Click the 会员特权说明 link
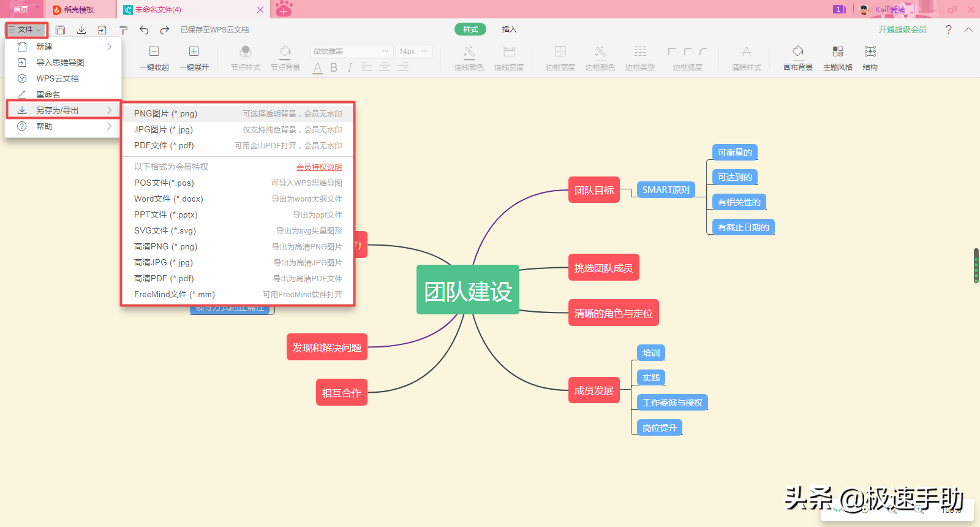 [319, 167]
